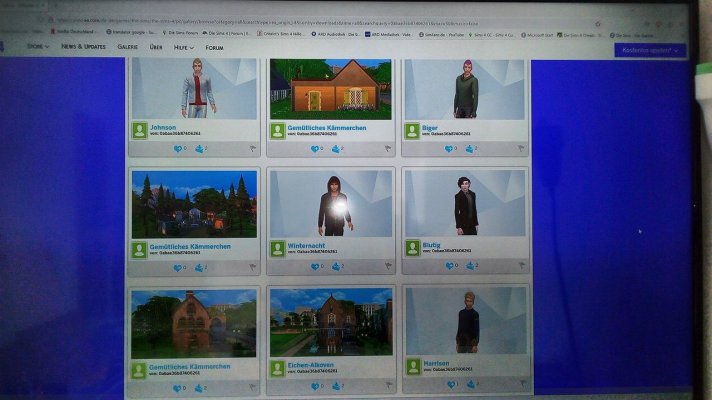Viewport: 712px width, 400px height.
Task: Open the Netflix Deutschland bookmark
Action: pyautogui.click(x=73, y=32)
